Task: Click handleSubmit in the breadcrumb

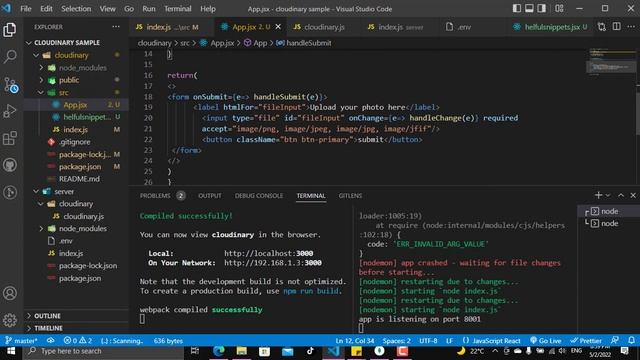Action: 309,43
